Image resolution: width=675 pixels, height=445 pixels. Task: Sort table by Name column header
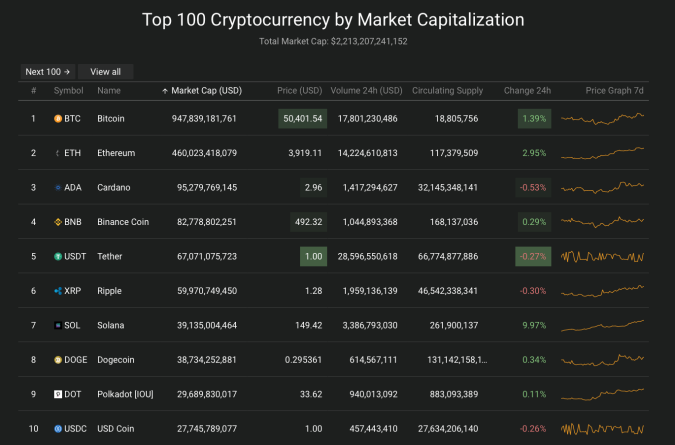point(109,91)
